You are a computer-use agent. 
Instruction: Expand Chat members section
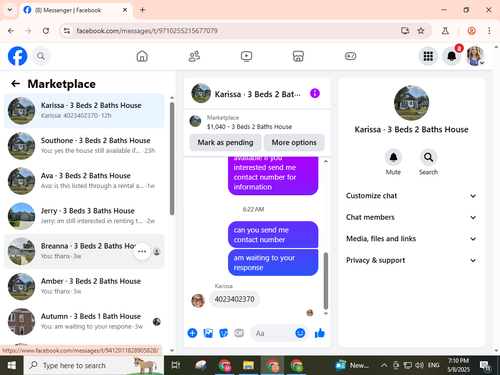(x=411, y=217)
